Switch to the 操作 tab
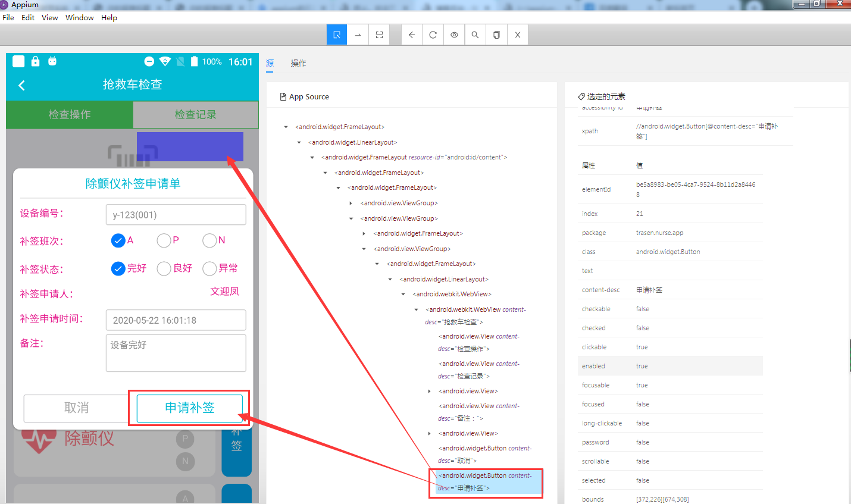 click(299, 63)
